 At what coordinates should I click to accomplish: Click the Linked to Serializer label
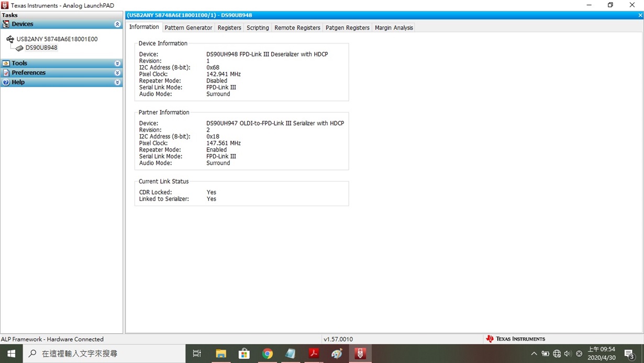pos(164,199)
